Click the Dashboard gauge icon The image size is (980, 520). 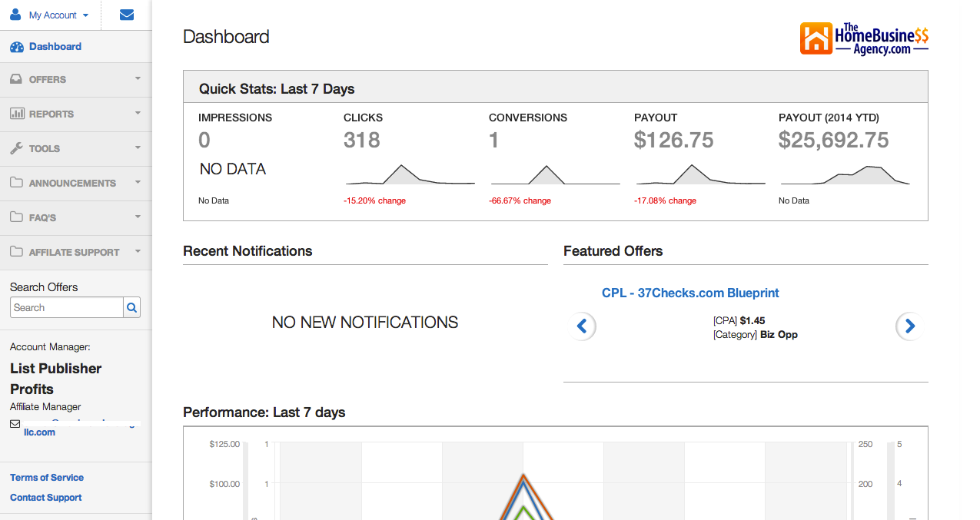[x=17, y=47]
